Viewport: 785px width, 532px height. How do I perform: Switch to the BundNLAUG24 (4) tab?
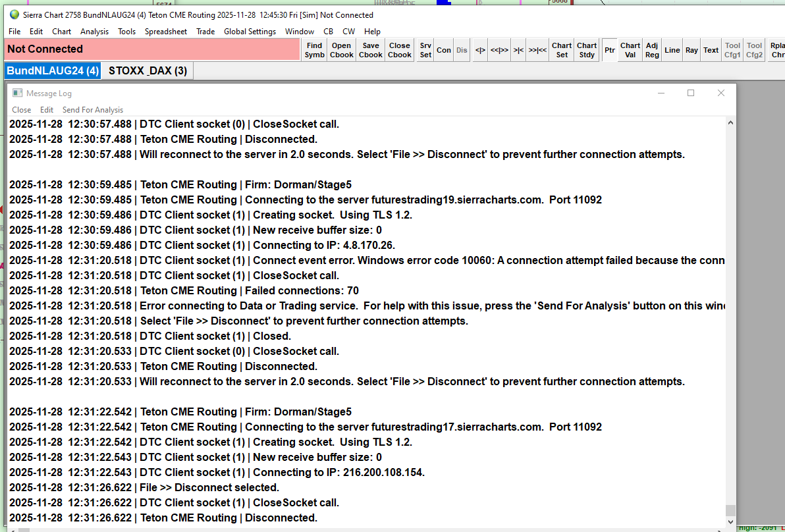pyautogui.click(x=53, y=70)
